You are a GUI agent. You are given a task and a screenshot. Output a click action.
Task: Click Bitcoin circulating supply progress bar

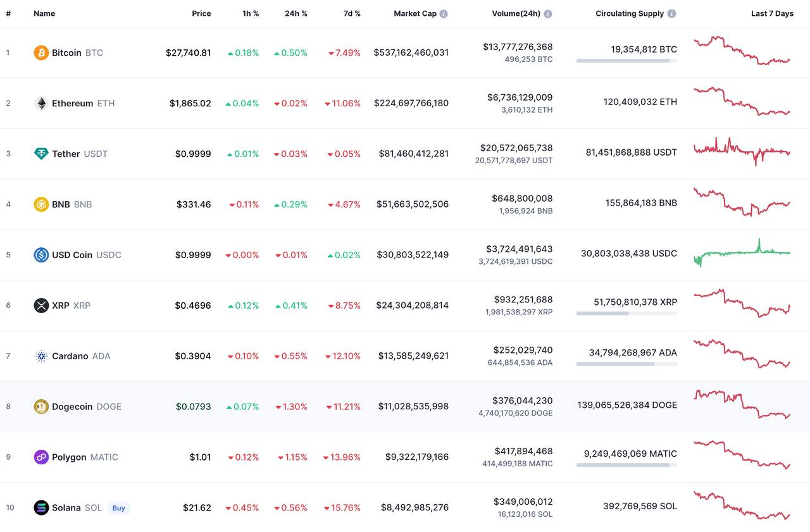point(626,61)
